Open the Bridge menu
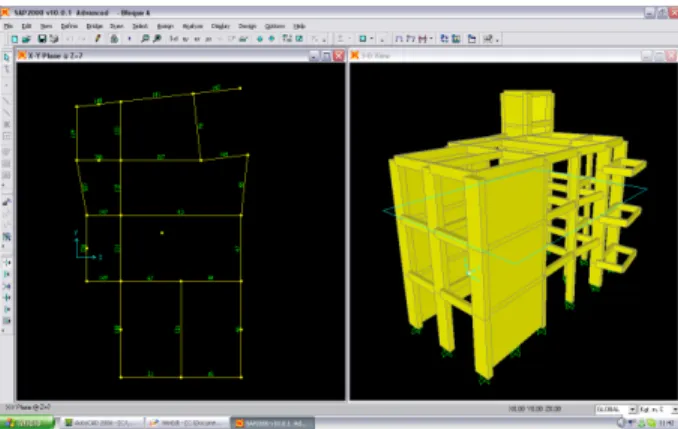The height and width of the screenshot is (429, 678). pyautogui.click(x=94, y=26)
